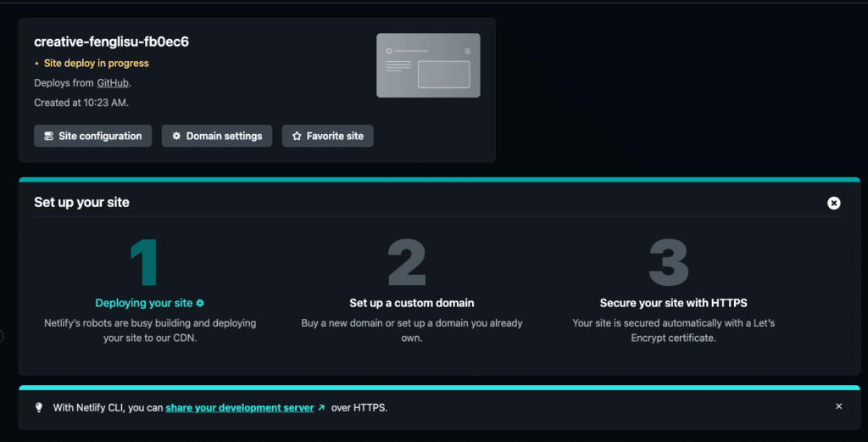Click the external link arrow icon
868x442 pixels.
(x=321, y=407)
